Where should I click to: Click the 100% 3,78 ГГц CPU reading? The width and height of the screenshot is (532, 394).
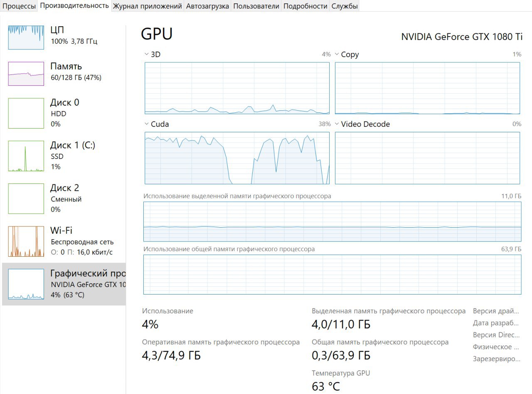click(x=74, y=42)
